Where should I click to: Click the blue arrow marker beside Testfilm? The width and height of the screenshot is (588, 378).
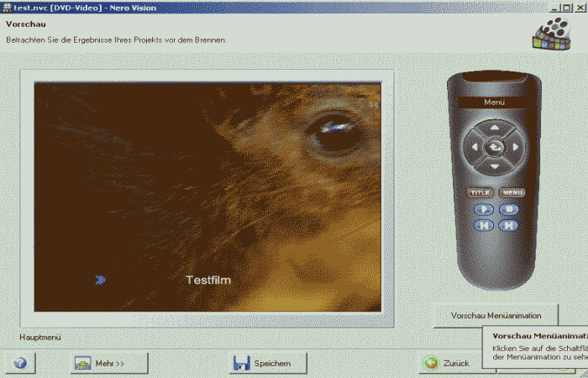[x=101, y=280]
